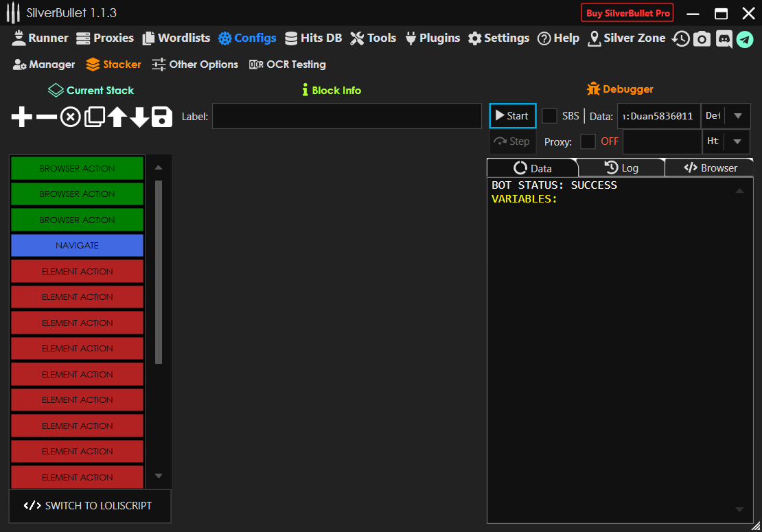This screenshot has height=532, width=762.
Task: Click the Step button
Action: (x=512, y=141)
